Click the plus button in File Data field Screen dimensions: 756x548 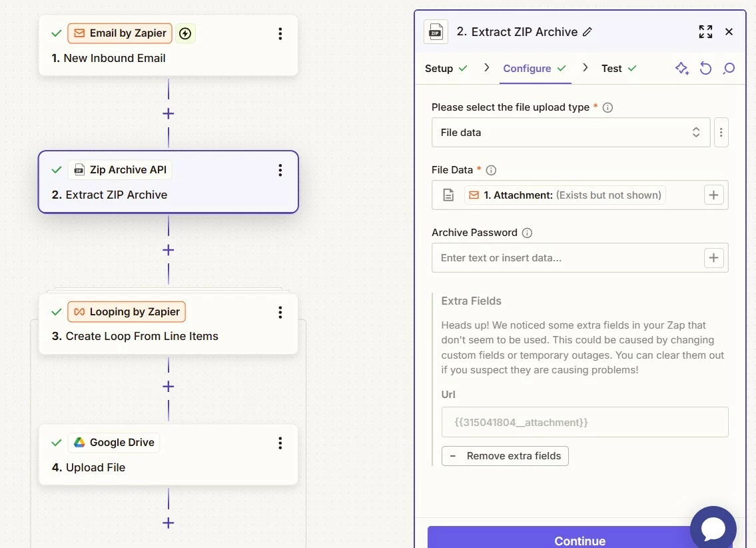714,195
